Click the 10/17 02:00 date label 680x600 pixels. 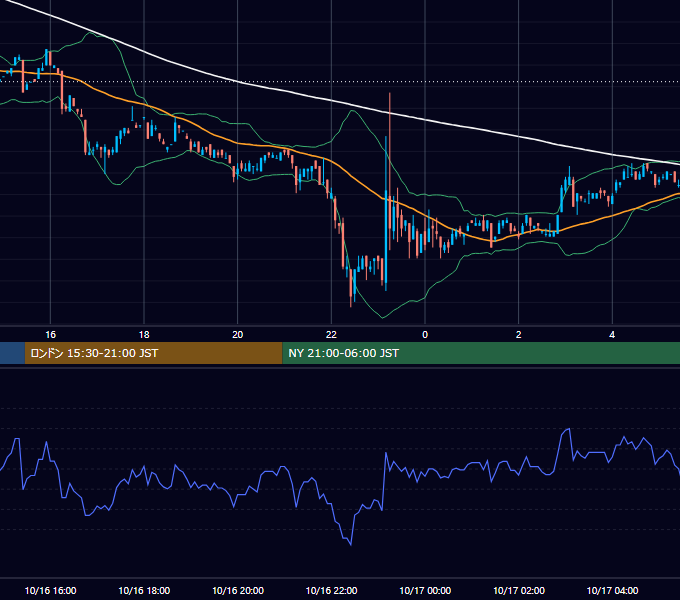click(x=519, y=590)
